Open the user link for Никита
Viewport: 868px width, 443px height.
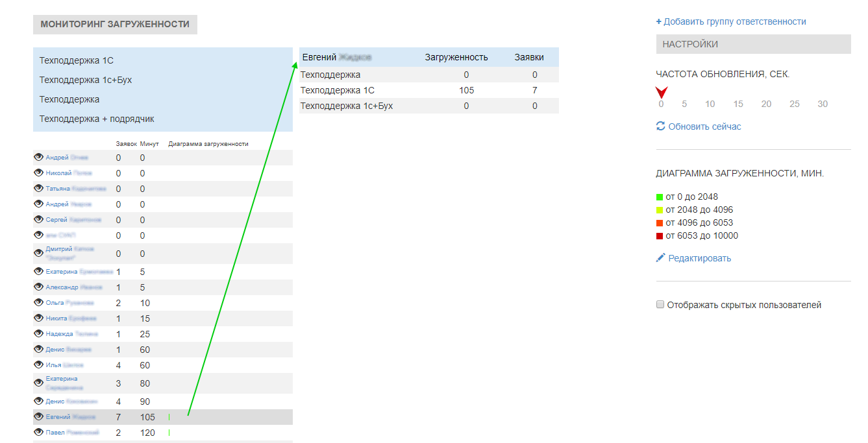pos(71,318)
